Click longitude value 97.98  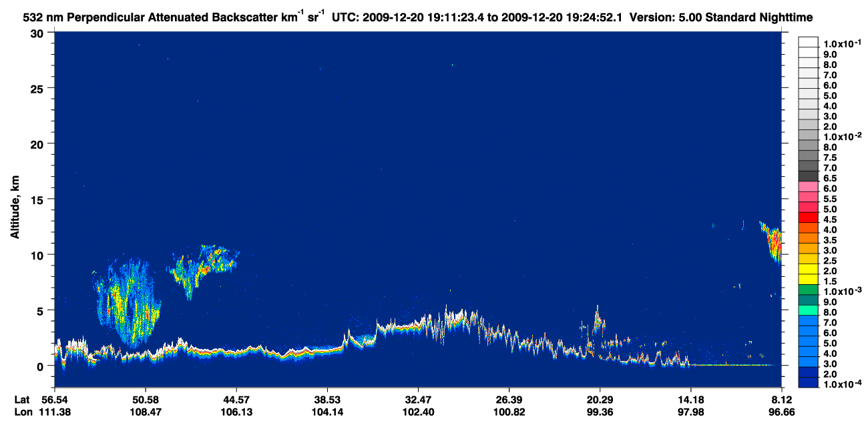[x=691, y=412]
